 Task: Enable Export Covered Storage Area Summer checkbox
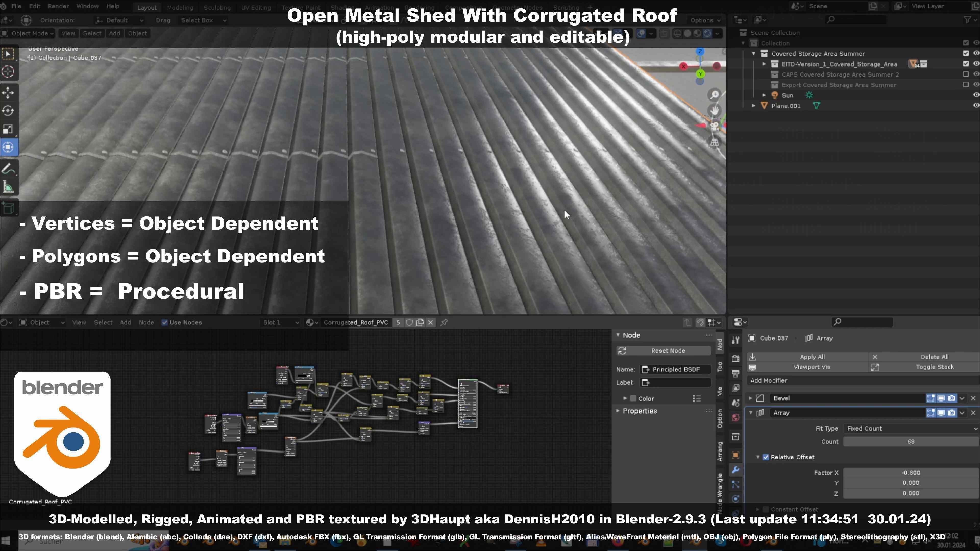click(965, 84)
